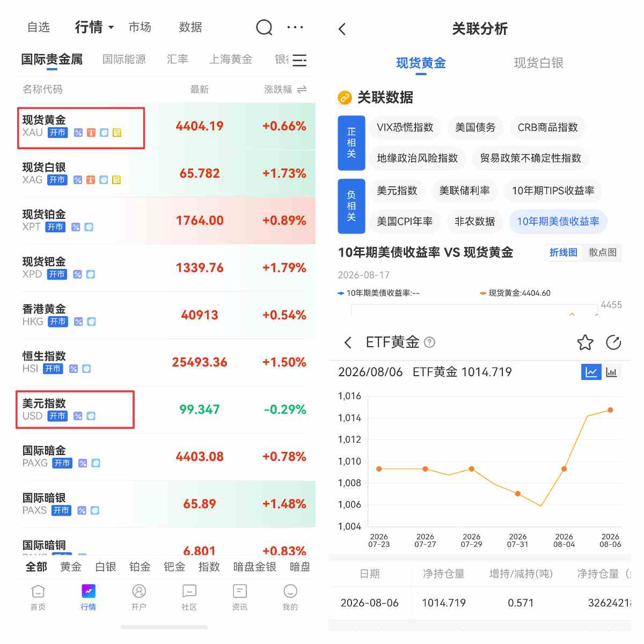The height and width of the screenshot is (644, 644).
Task: Switch ETF chart to line chart icon
Action: pyautogui.click(x=591, y=372)
